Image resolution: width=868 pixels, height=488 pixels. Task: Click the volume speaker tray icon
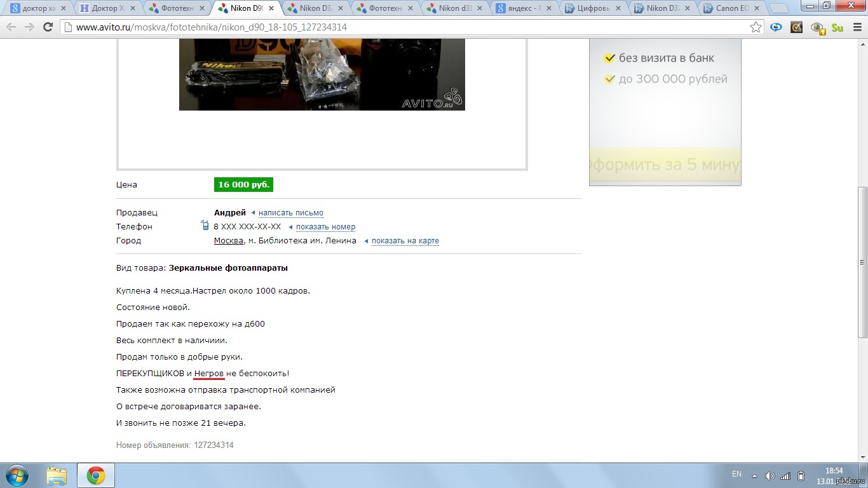coord(770,475)
